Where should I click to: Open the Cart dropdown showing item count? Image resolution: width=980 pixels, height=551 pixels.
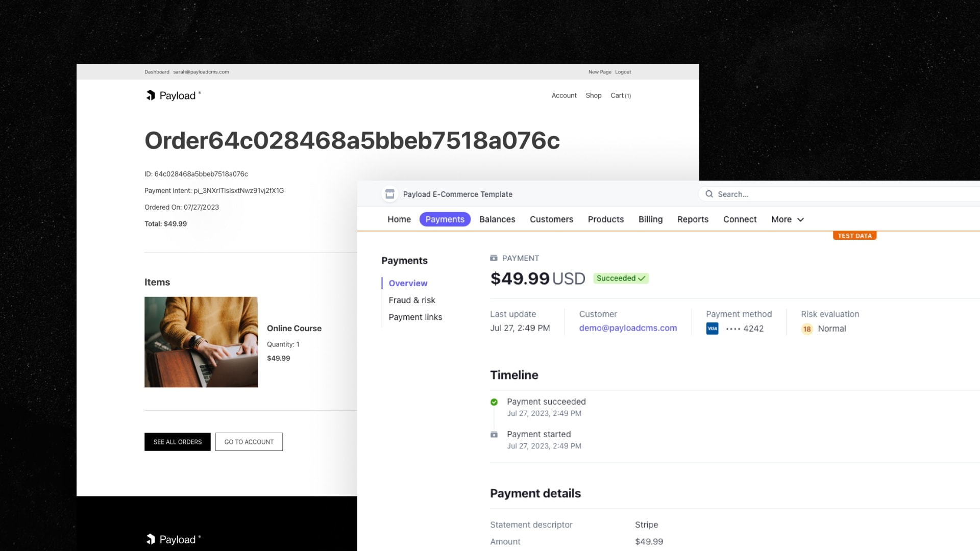tap(621, 95)
